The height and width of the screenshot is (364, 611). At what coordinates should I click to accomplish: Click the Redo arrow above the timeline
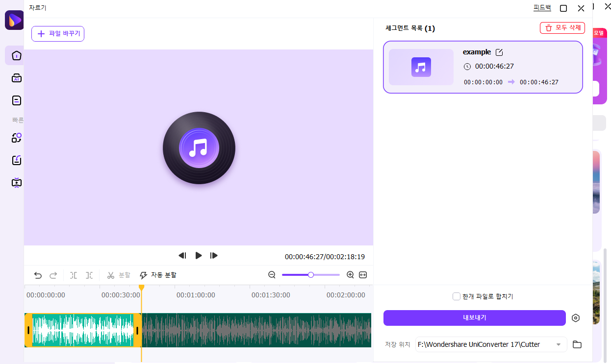[53, 275]
